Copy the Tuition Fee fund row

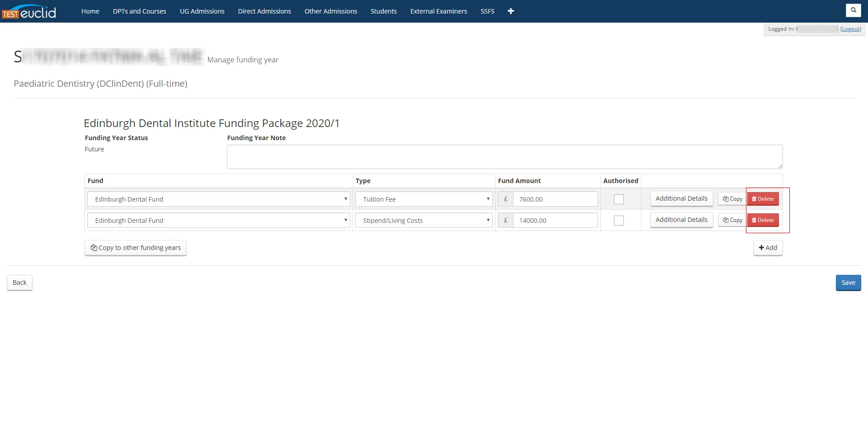pos(732,199)
